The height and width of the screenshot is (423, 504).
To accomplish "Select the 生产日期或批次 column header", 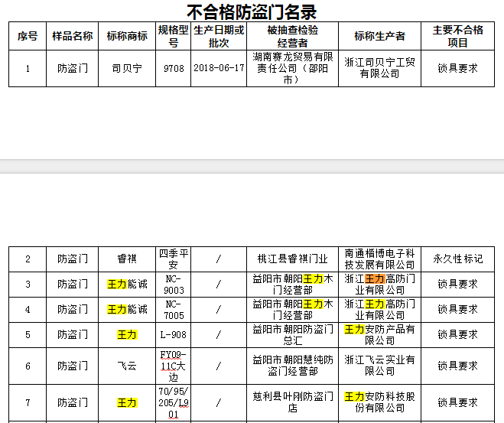I will click(219, 36).
